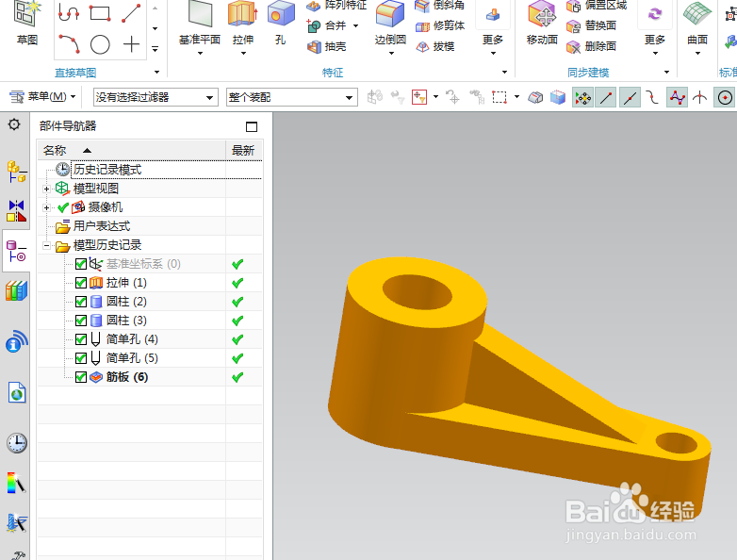Expand the 直接草图 group options arrow

pos(157,73)
